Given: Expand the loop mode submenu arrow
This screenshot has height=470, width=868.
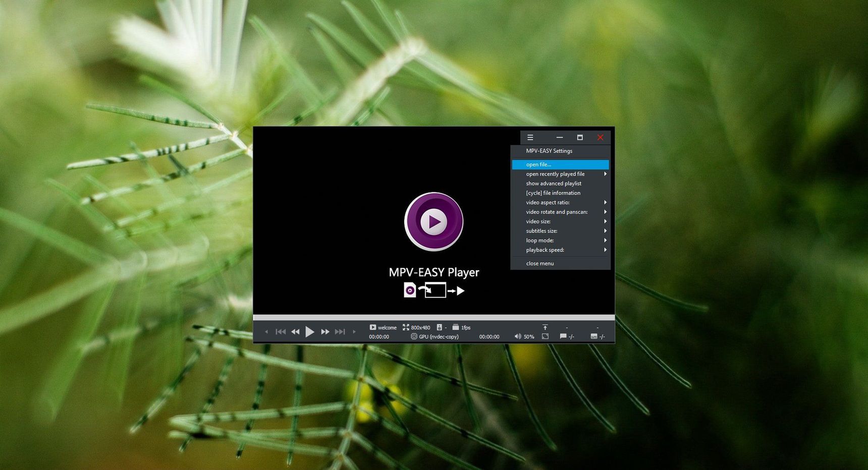Looking at the screenshot, I should (x=605, y=241).
